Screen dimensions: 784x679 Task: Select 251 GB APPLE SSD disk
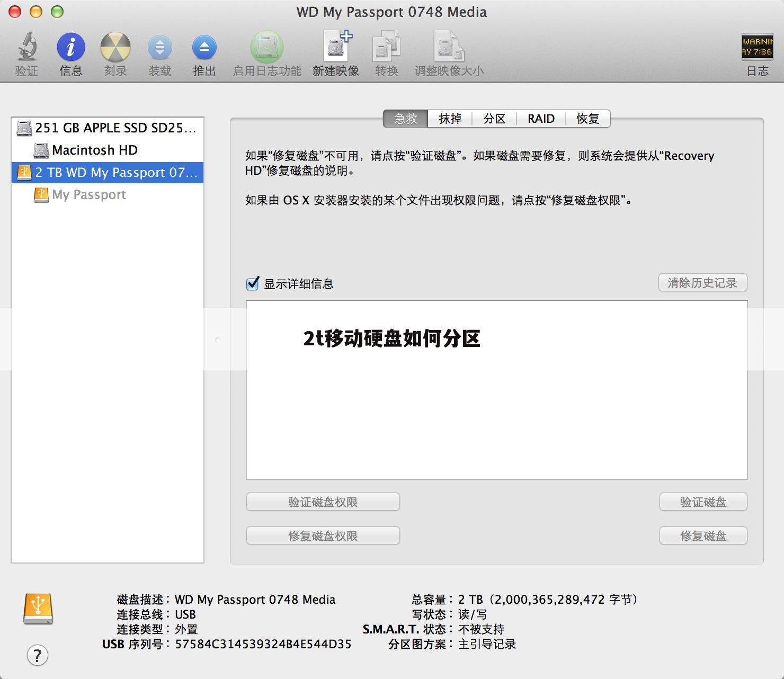(115, 128)
